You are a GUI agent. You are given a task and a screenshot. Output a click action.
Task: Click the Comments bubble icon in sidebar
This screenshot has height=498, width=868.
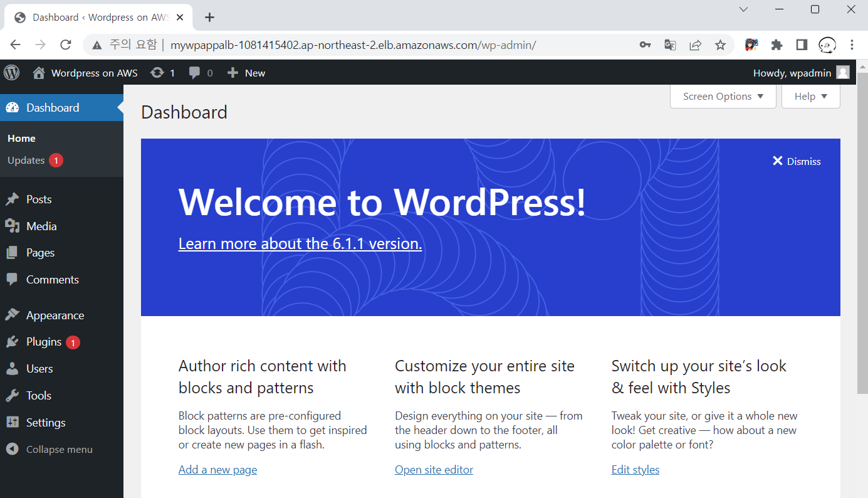(13, 280)
